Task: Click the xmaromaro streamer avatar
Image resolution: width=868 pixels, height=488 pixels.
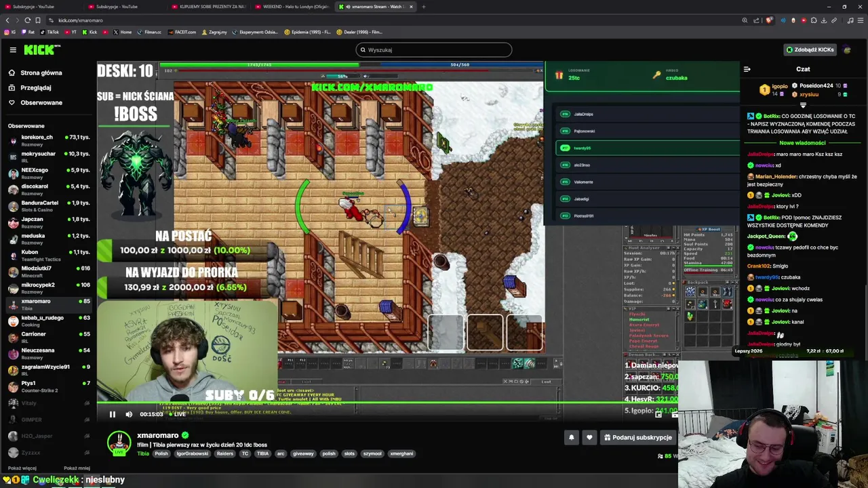Action: point(119,443)
